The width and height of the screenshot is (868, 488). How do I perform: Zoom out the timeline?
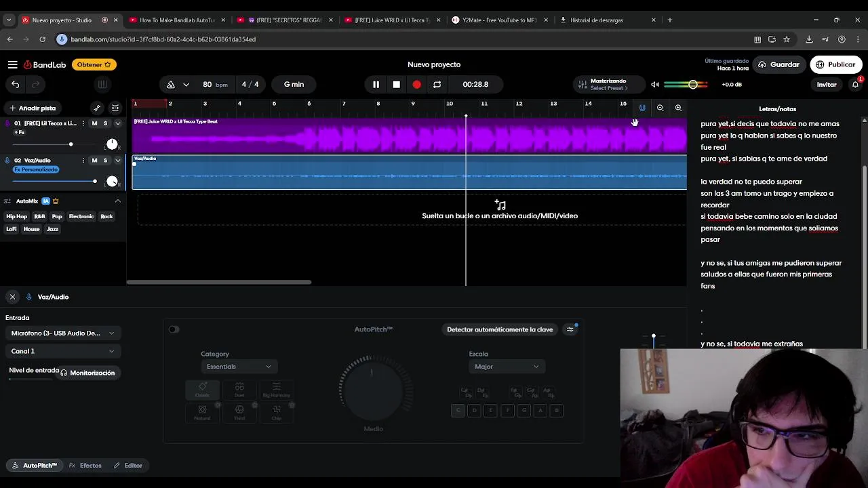click(660, 108)
